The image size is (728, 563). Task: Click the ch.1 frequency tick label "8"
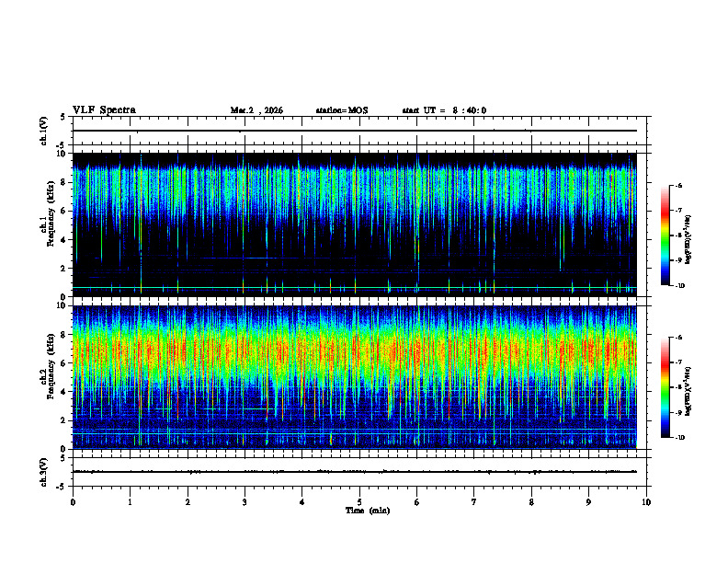tap(63, 182)
